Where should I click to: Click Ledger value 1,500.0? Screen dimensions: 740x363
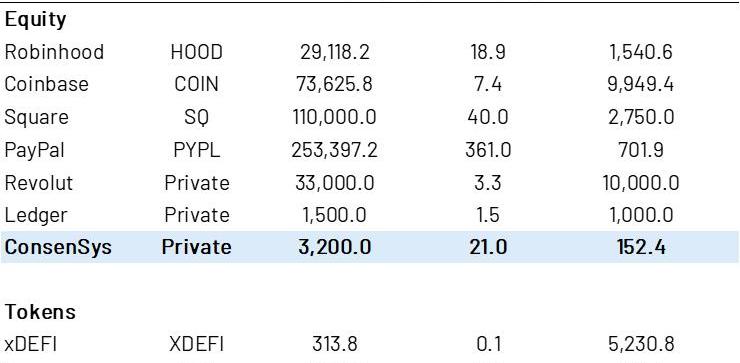(334, 215)
